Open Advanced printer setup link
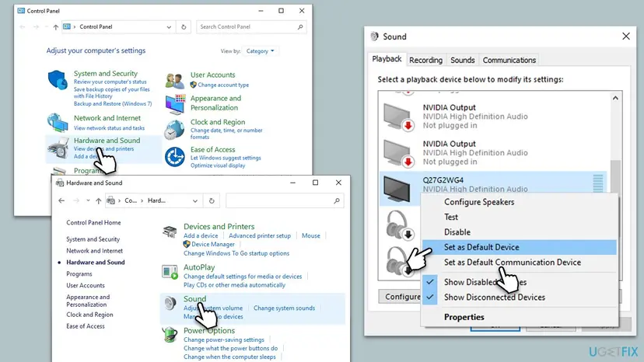 [x=260, y=235]
